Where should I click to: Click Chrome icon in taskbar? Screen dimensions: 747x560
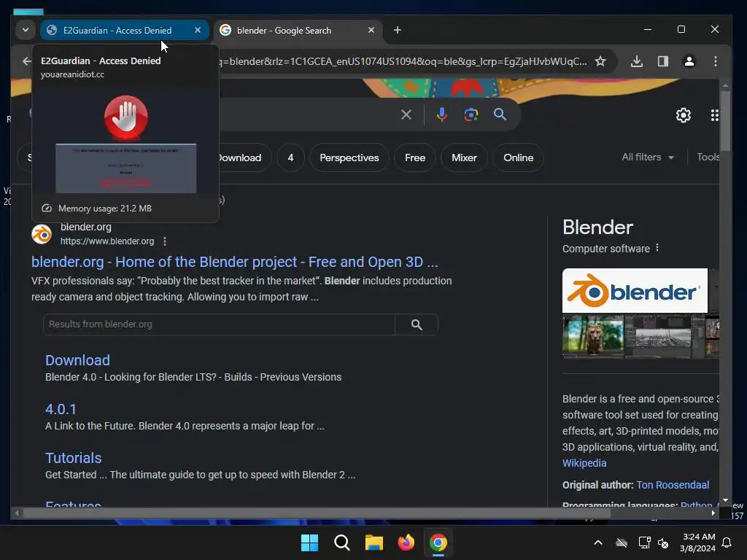coord(438,542)
